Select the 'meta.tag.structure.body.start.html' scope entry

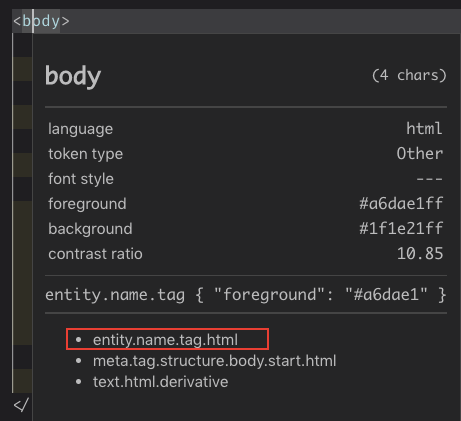click(x=214, y=361)
